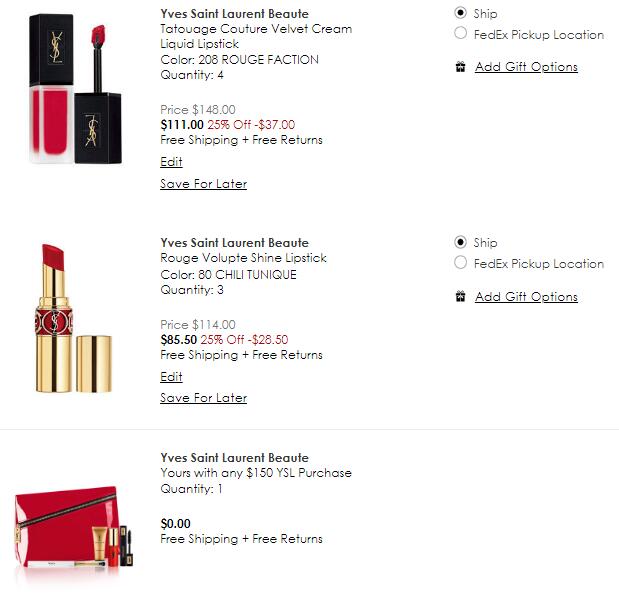Save Tatouage Couture lipstick for later
Screen dimensions: 619x593
click(x=204, y=184)
